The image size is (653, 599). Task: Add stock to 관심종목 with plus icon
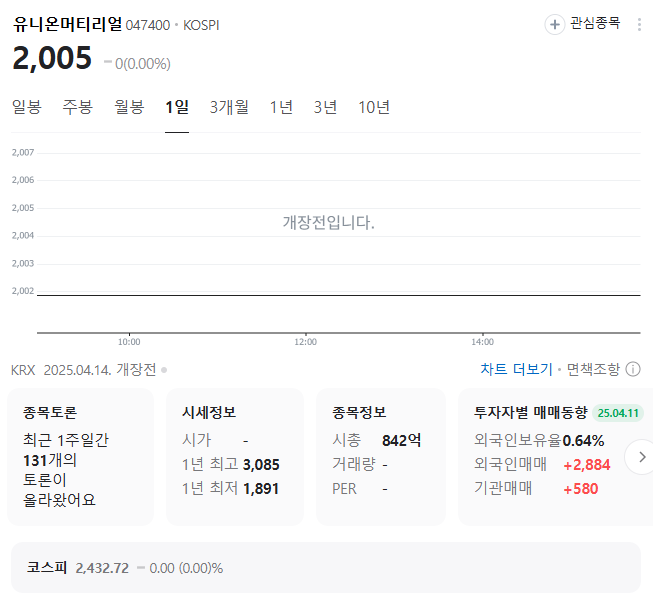pos(554,25)
